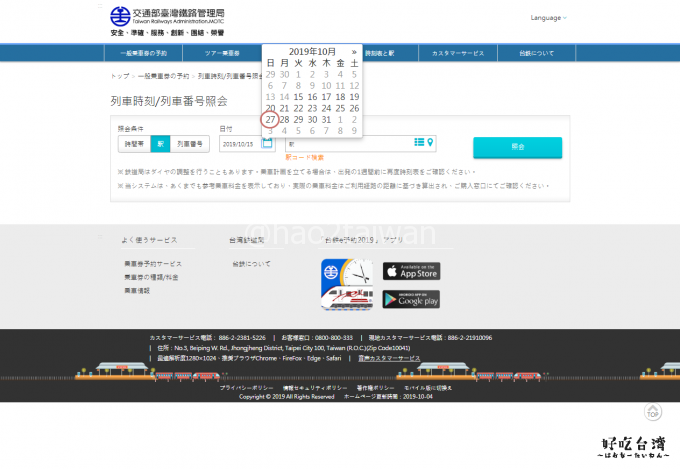Click the orange 駅コード検索 link
Screen dimensions: 680x469
coord(305,157)
